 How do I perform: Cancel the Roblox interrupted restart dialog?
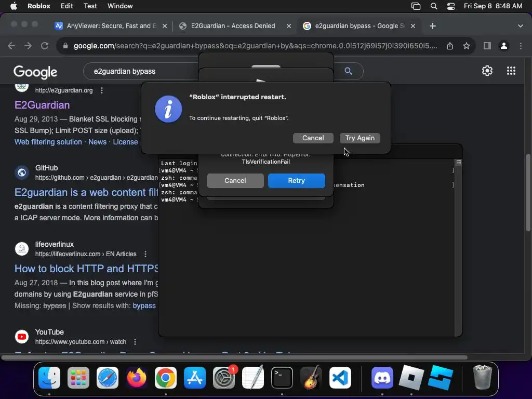tap(313, 138)
